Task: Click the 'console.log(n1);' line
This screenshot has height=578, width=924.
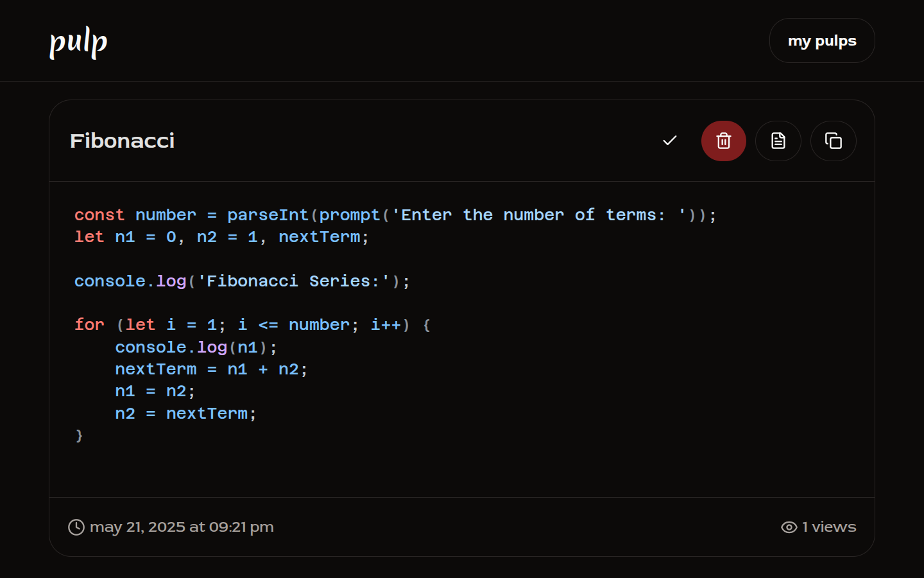Action: [x=196, y=347]
